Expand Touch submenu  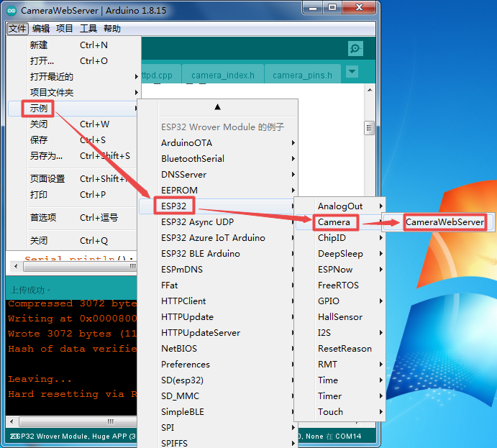(340, 412)
